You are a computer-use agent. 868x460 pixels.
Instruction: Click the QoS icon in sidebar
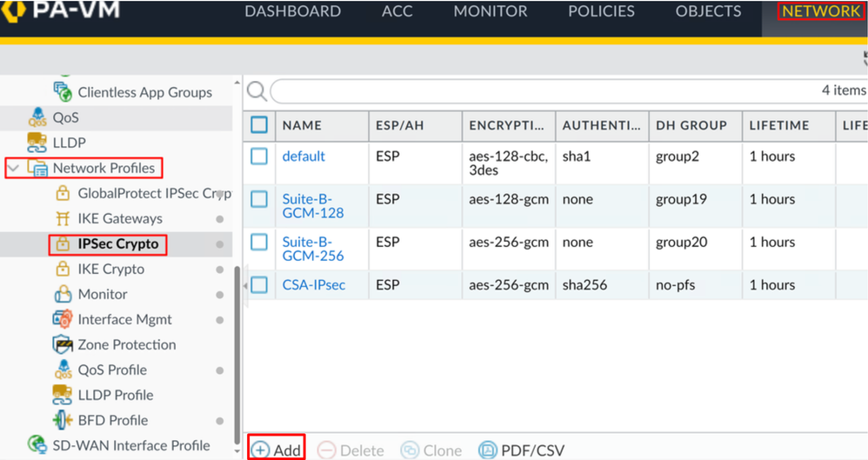(37, 117)
